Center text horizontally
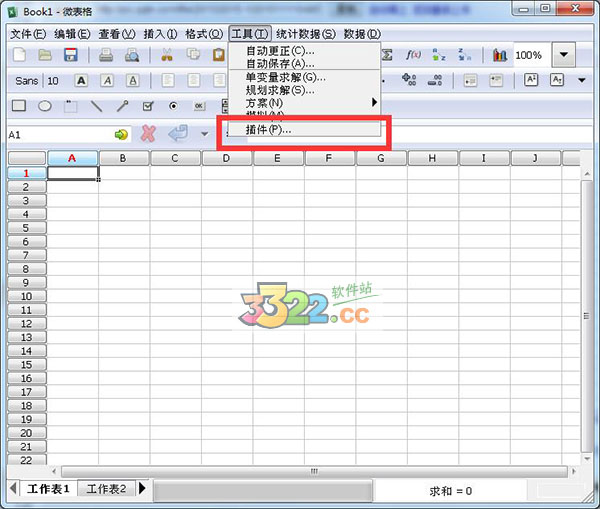This screenshot has width=600, height=509. [x=194, y=81]
